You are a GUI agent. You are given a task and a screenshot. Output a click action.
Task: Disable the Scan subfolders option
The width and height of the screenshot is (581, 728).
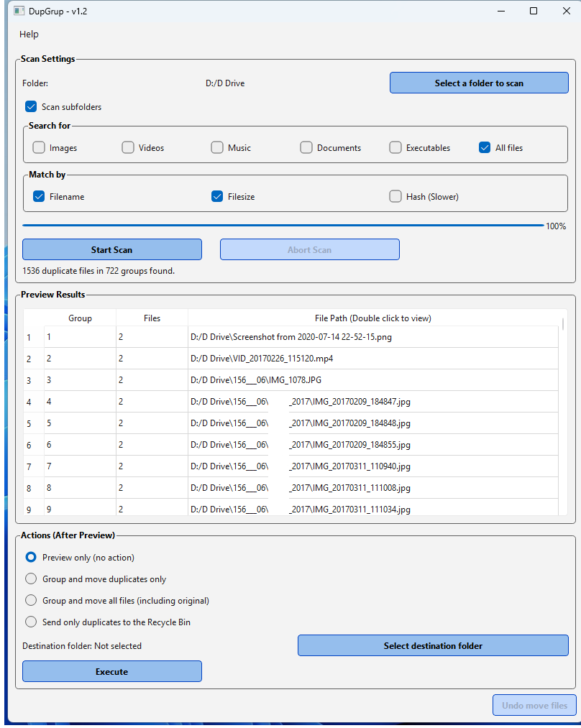[x=31, y=106]
